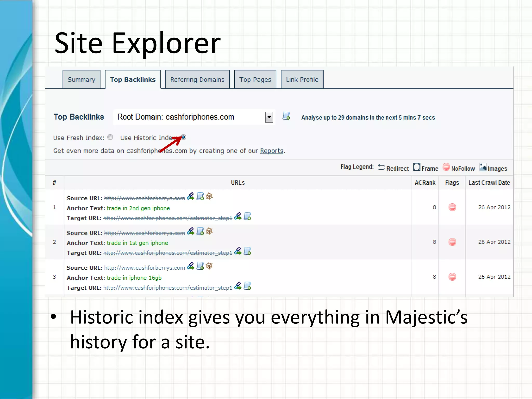The width and height of the screenshot is (532, 399).
Task: Click the Last Crawl Date column header
Action: pos(489,183)
